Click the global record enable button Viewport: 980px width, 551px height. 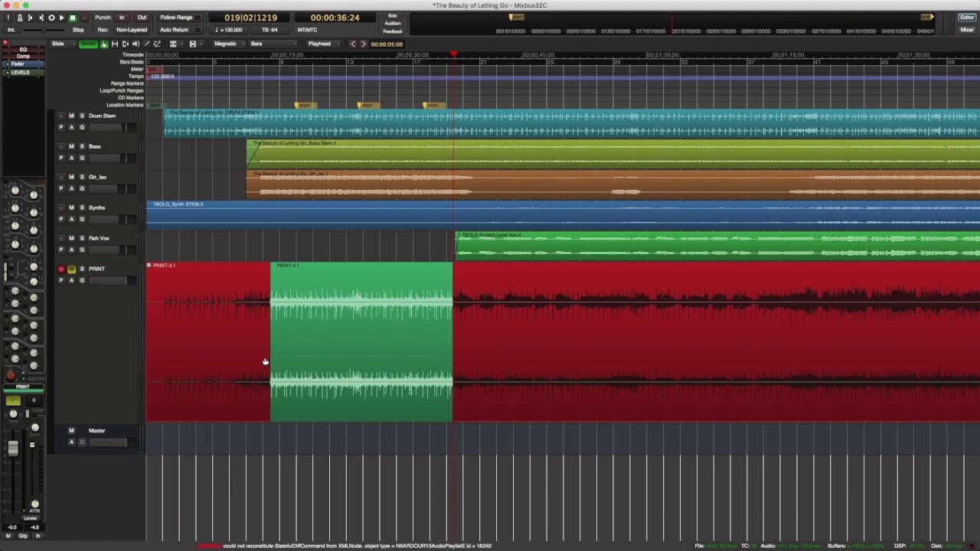click(x=84, y=18)
